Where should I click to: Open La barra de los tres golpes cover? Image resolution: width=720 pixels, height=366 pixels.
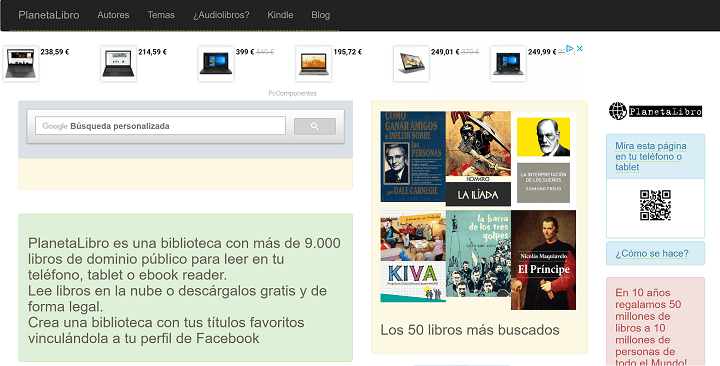478,253
